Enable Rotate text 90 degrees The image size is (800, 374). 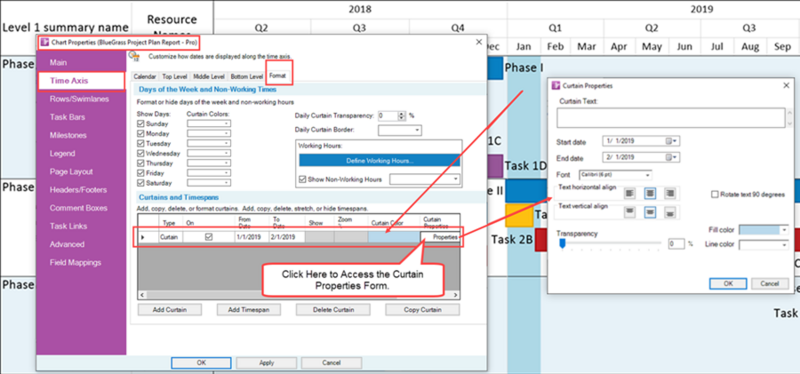point(715,194)
